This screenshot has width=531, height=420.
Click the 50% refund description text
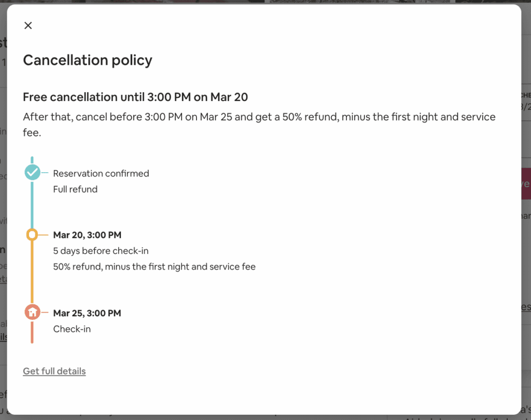point(154,266)
